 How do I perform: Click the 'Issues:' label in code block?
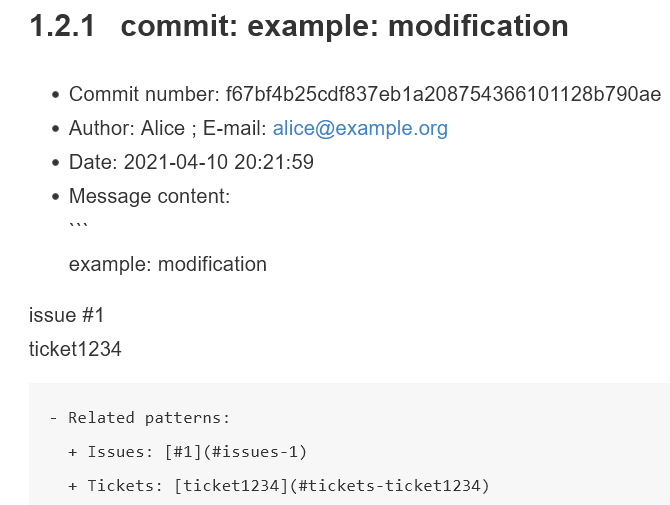click(120, 452)
